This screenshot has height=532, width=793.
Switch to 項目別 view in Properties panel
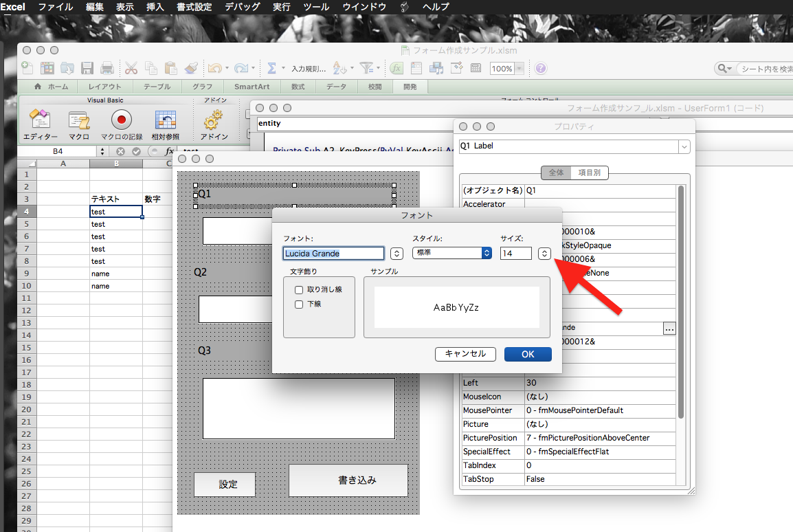pos(589,173)
